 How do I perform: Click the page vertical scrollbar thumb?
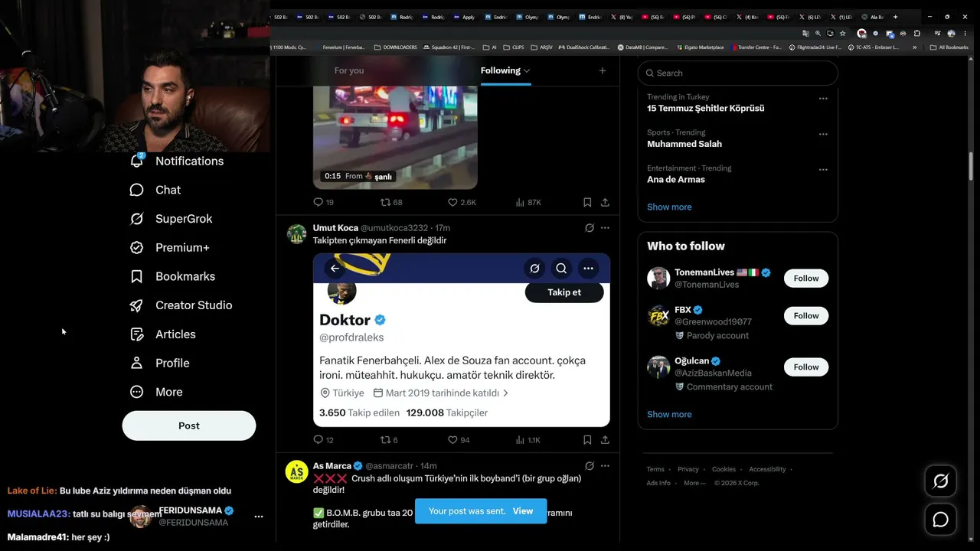pyautogui.click(x=971, y=167)
